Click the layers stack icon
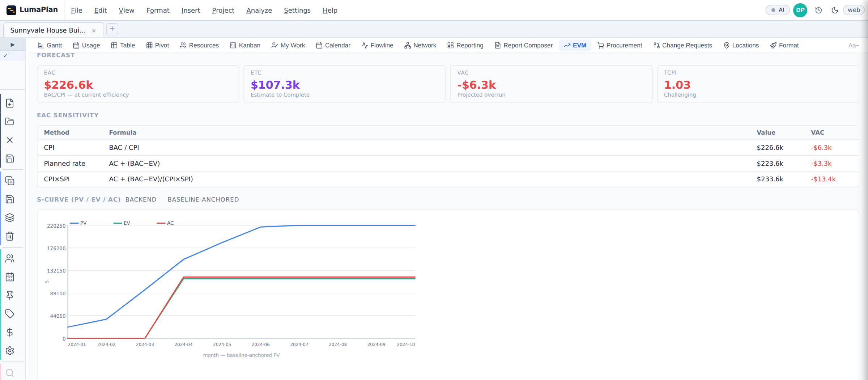868x380 pixels. coord(10,218)
